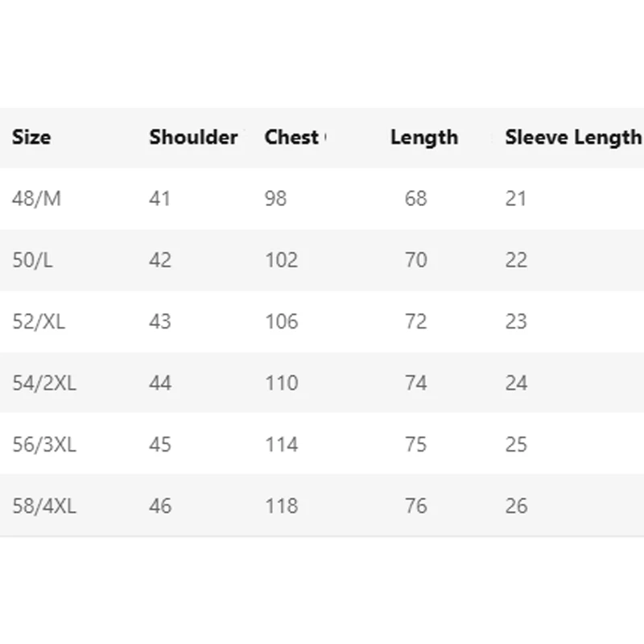Select the 48/M size cell

pyautogui.click(x=36, y=199)
